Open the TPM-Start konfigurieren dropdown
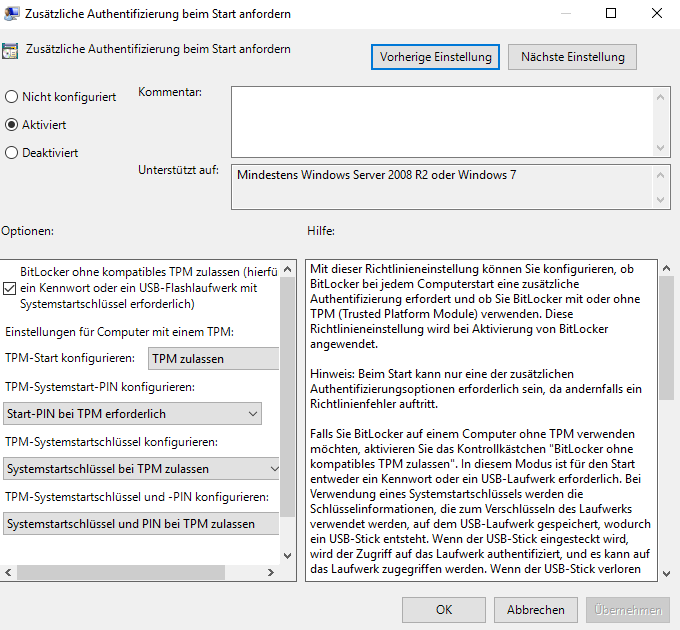Image resolution: width=680 pixels, height=630 pixels. [x=213, y=359]
